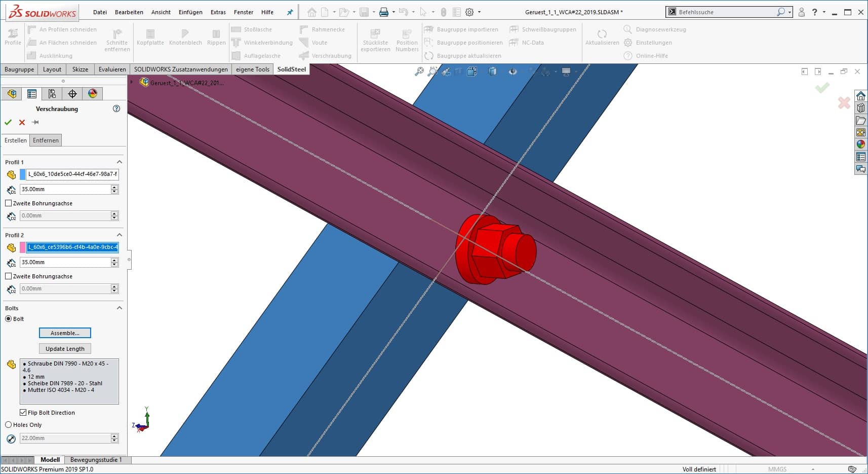Click the Profil 2 35.00mm value field
Screen dimensions: 868x474
coord(65,262)
